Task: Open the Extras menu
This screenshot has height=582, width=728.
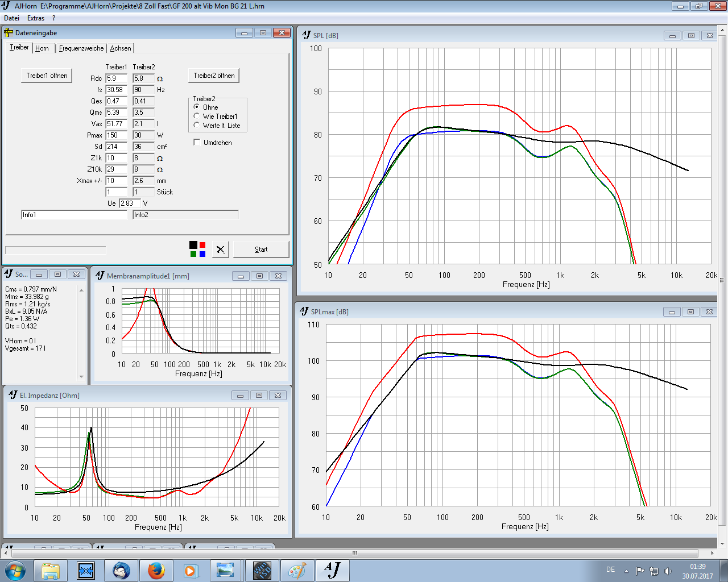Action: [x=36, y=18]
